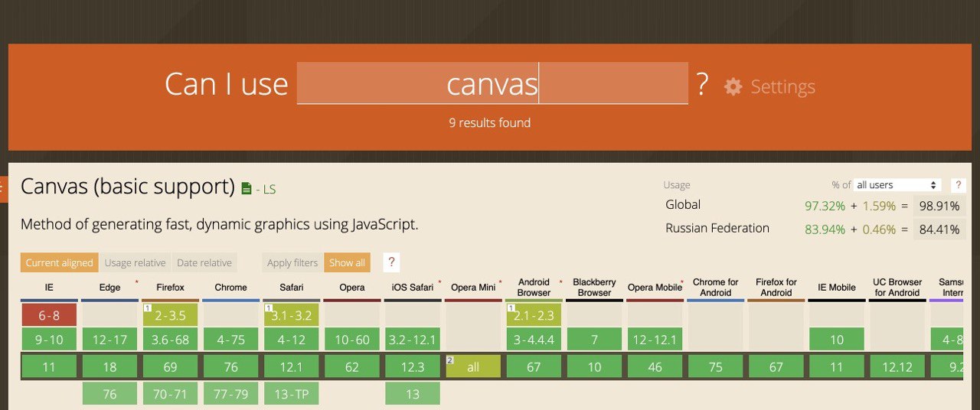The image size is (980, 410).
Task: Select the UC Browser 12.12 cell
Action: [897, 367]
